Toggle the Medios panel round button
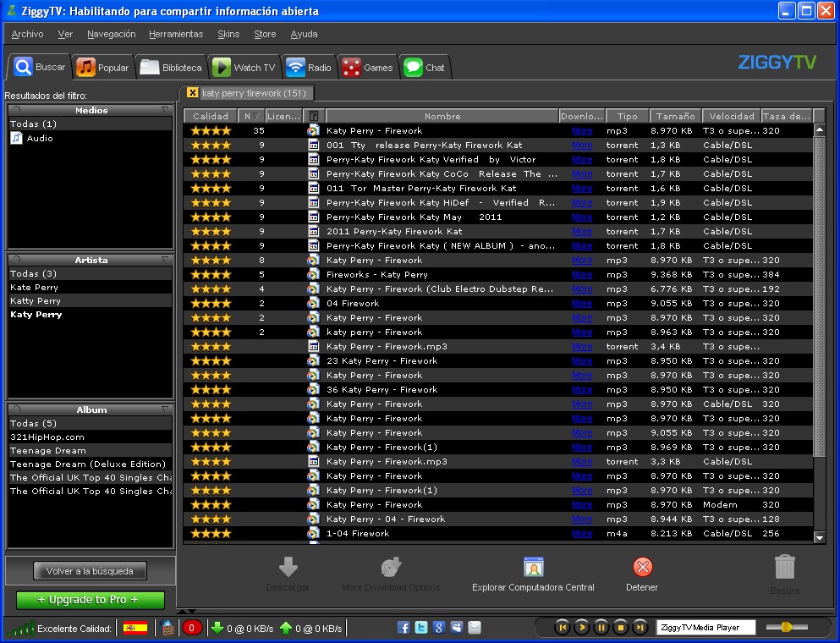 click(17, 109)
